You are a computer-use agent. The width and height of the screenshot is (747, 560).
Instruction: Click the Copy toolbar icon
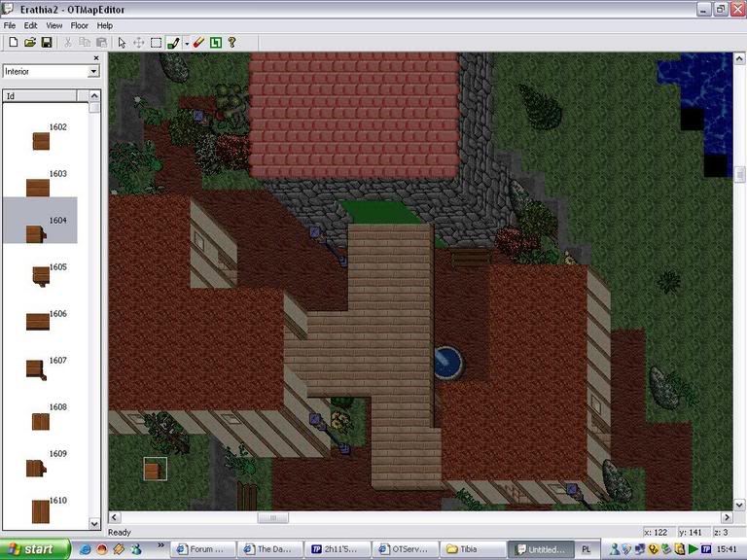tap(85, 43)
